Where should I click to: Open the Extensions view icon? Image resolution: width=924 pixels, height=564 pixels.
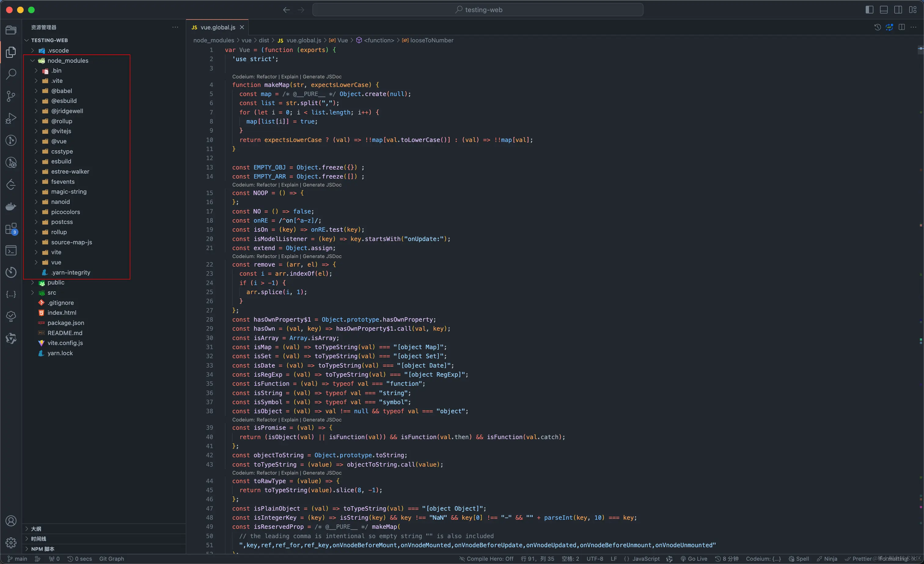11,229
